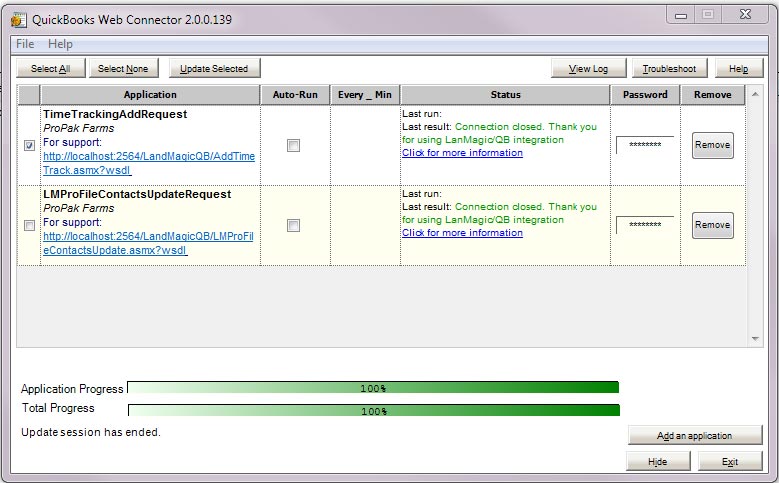
Task: Focus the TimeTrackingAddRequest password field
Action: (645, 145)
